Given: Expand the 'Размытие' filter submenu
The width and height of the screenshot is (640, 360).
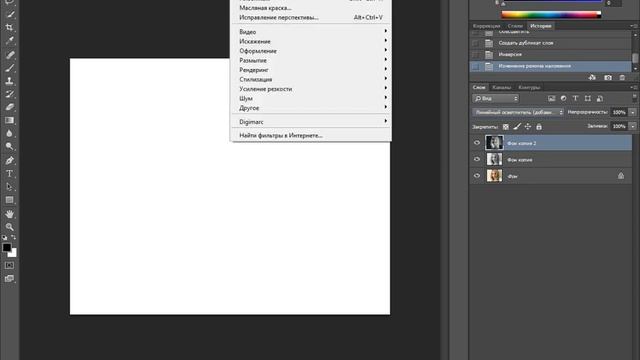Looking at the screenshot, I should (311, 60).
